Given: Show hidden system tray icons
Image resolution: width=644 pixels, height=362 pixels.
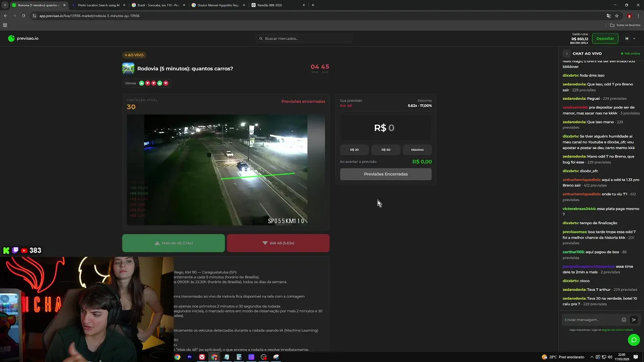Looking at the screenshot, I should pos(592,357).
